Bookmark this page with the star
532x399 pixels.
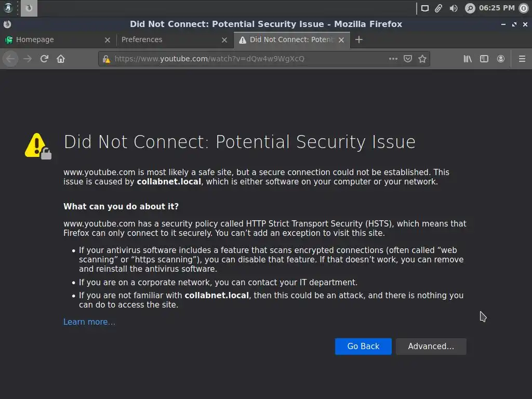click(422, 59)
